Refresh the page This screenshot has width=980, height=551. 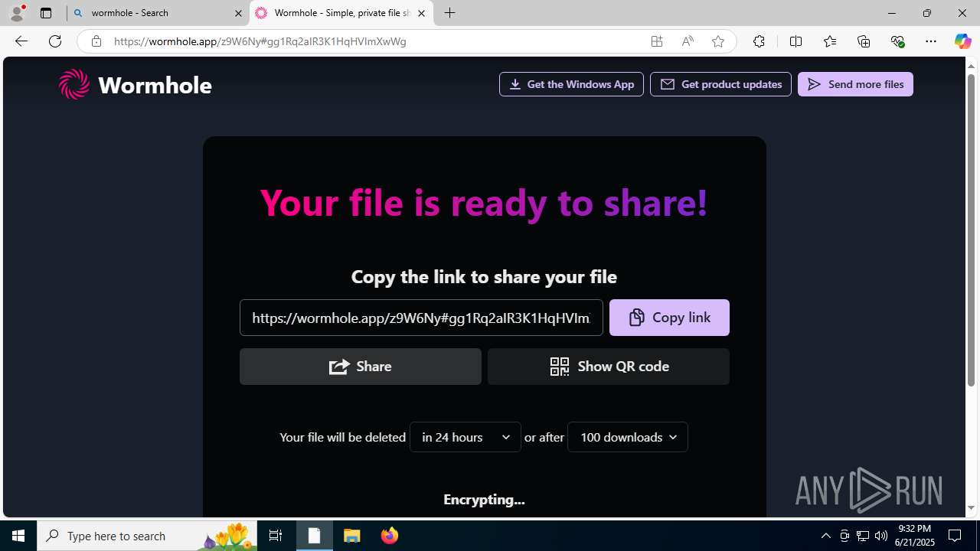tap(55, 41)
